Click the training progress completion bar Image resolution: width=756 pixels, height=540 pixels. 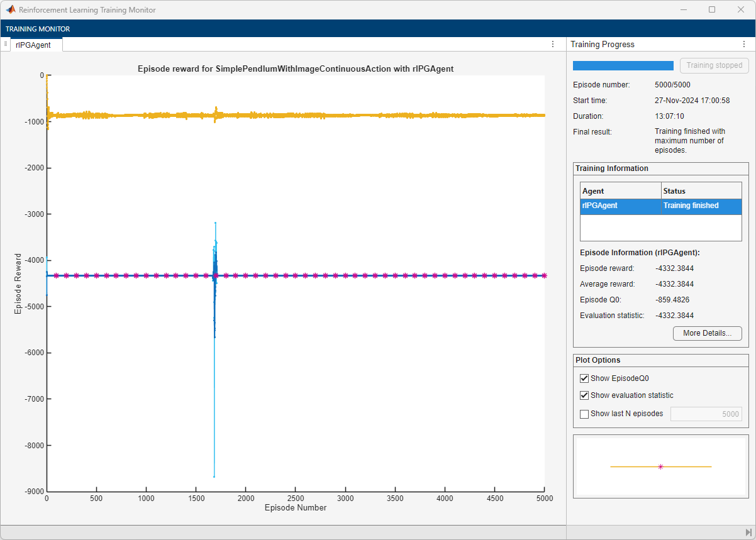tap(623, 65)
